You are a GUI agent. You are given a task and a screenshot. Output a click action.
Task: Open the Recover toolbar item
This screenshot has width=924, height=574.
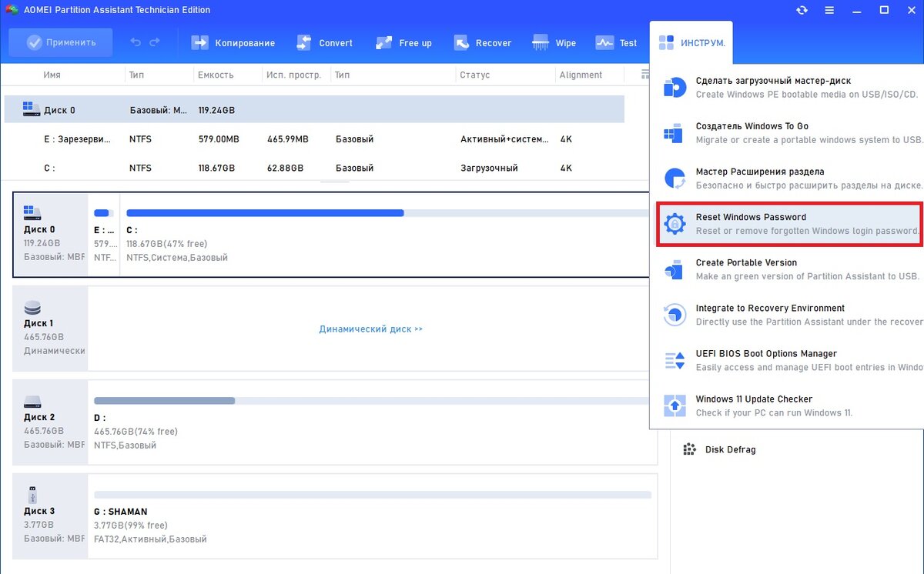pos(483,43)
